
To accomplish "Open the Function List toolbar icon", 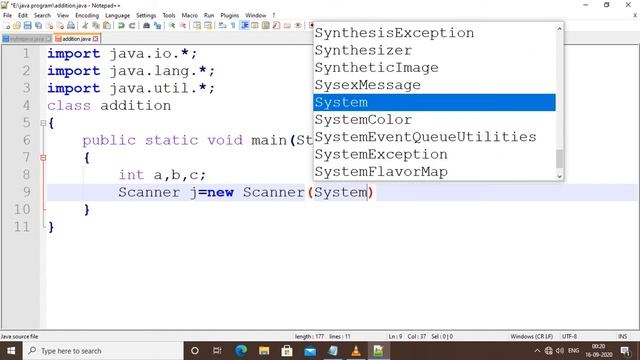I will (276, 25).
